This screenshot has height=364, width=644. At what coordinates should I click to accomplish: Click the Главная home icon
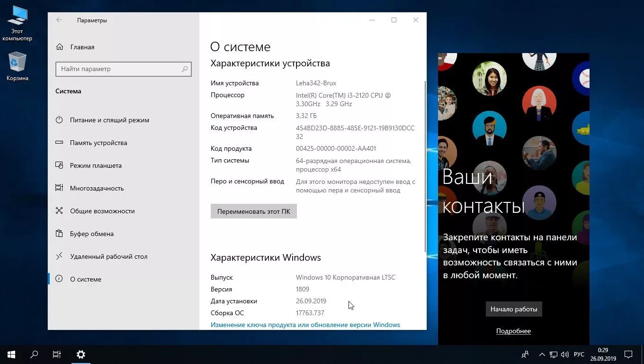click(60, 47)
